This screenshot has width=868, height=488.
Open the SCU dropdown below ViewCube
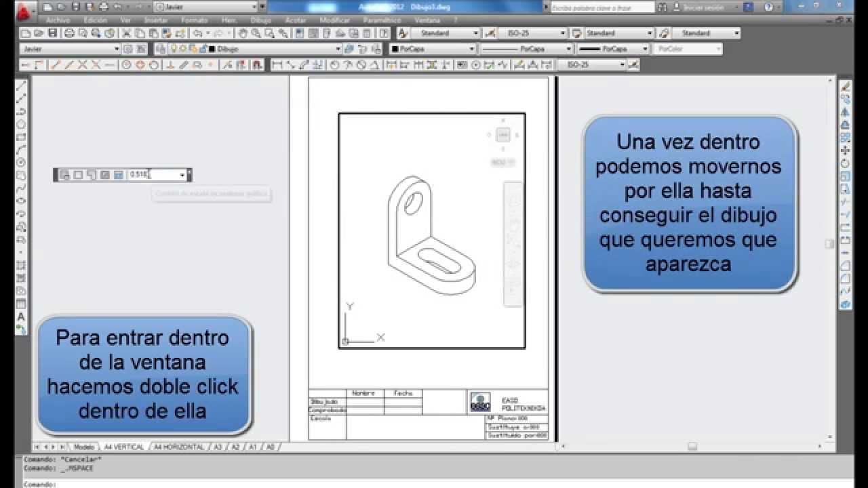[x=503, y=163]
